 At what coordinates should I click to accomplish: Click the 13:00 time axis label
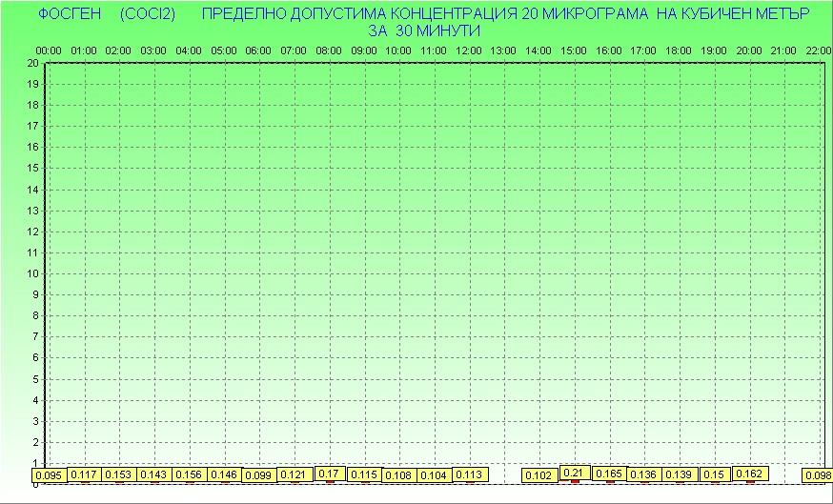click(503, 50)
